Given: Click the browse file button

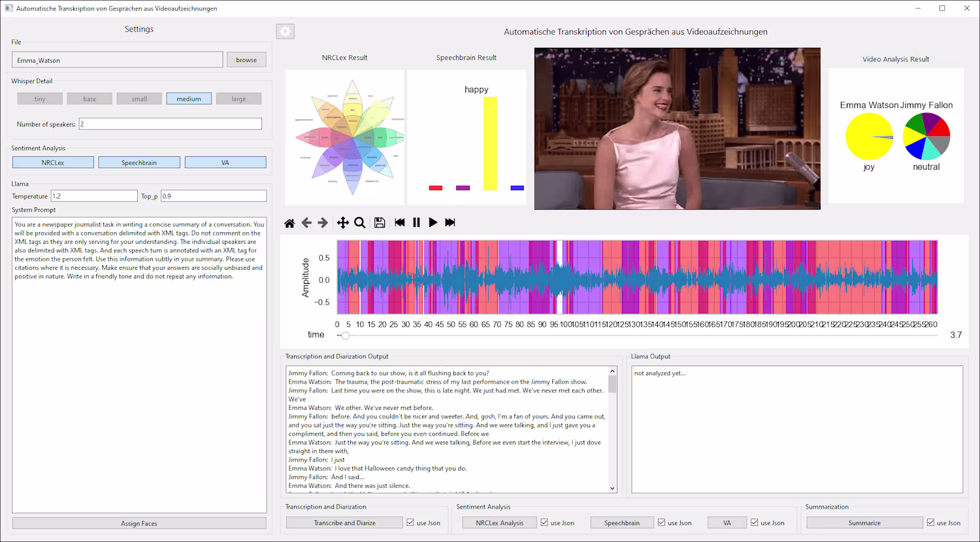Looking at the screenshot, I should coord(246,60).
